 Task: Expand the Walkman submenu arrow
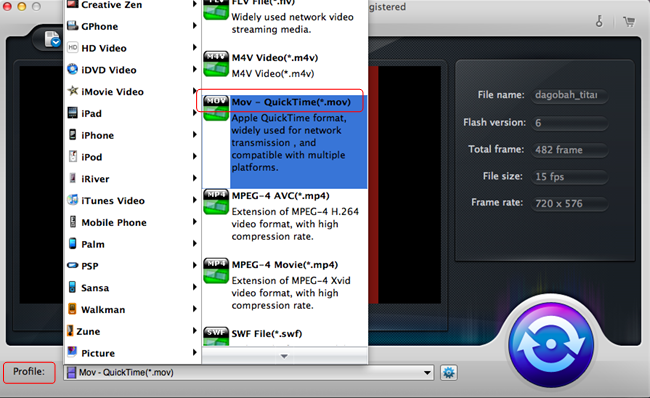(x=195, y=309)
